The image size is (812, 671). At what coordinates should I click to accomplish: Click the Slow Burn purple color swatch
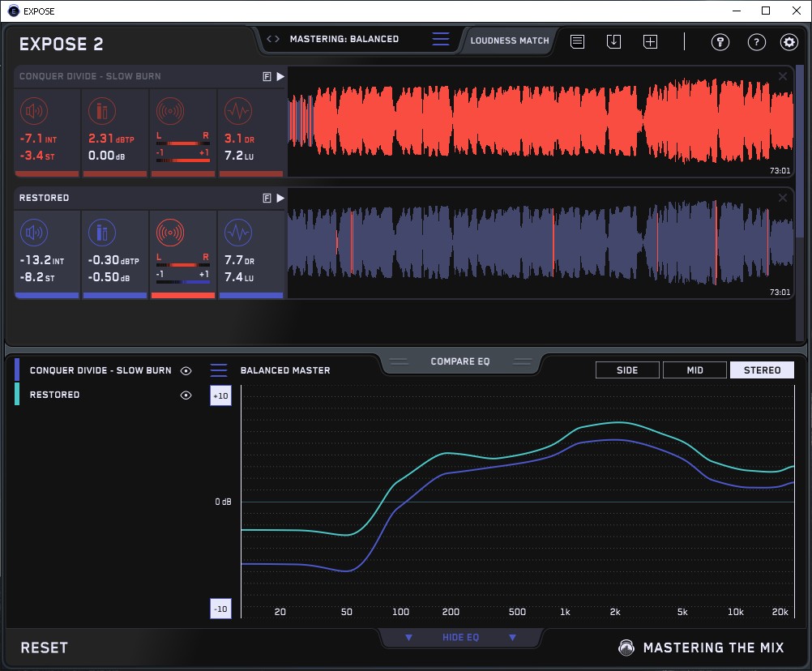17,370
